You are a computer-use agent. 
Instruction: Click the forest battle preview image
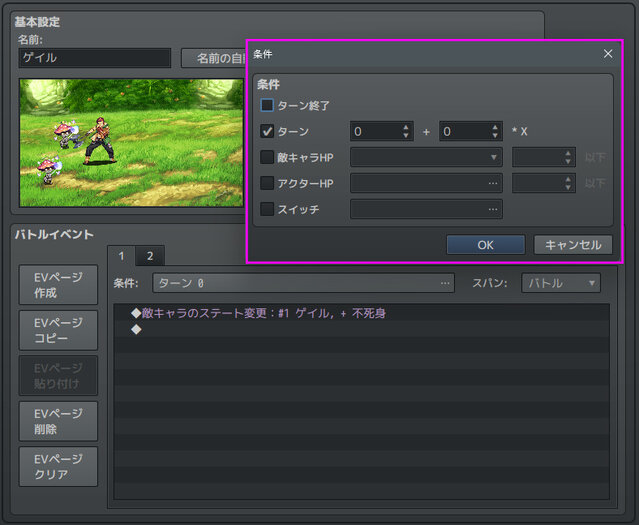131,143
